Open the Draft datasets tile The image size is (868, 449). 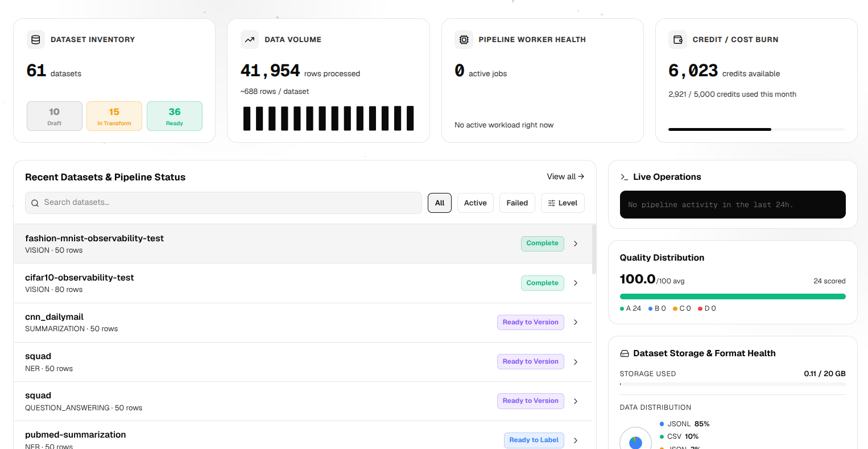click(55, 116)
